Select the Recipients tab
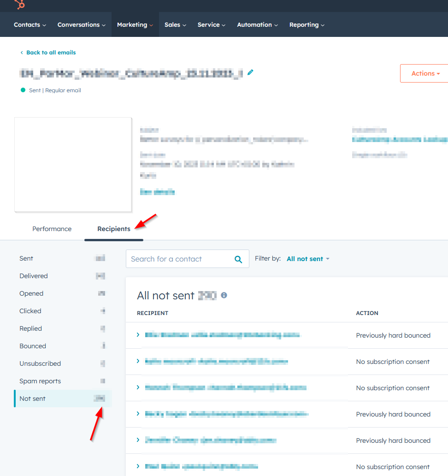The image size is (448, 476). [113, 229]
